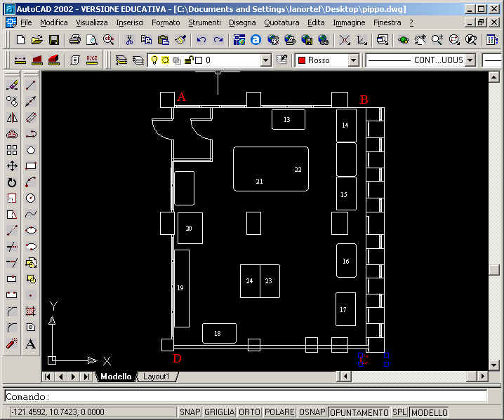Select the Spline draw tool

(31, 214)
